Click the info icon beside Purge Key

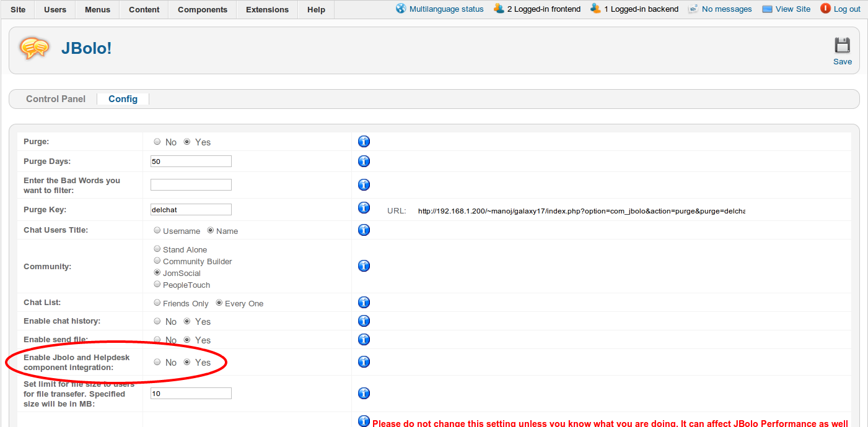[x=364, y=207]
